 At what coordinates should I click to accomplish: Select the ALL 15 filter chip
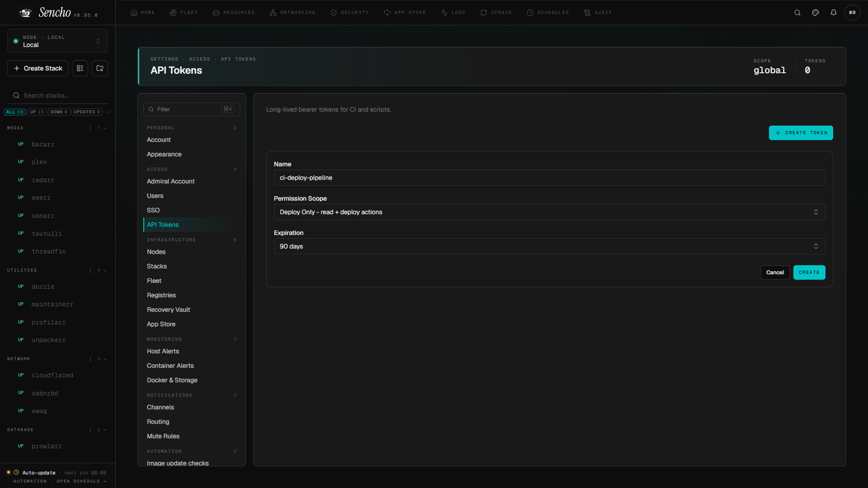pos(15,112)
